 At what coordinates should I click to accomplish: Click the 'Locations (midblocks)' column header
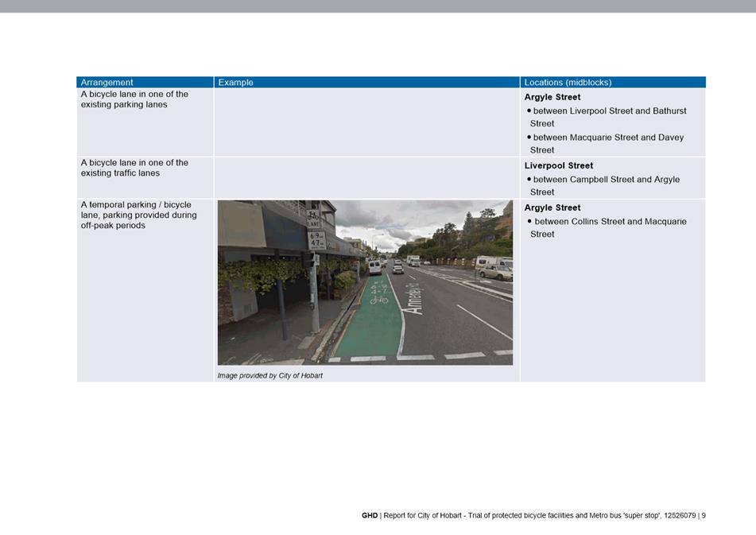613,83
